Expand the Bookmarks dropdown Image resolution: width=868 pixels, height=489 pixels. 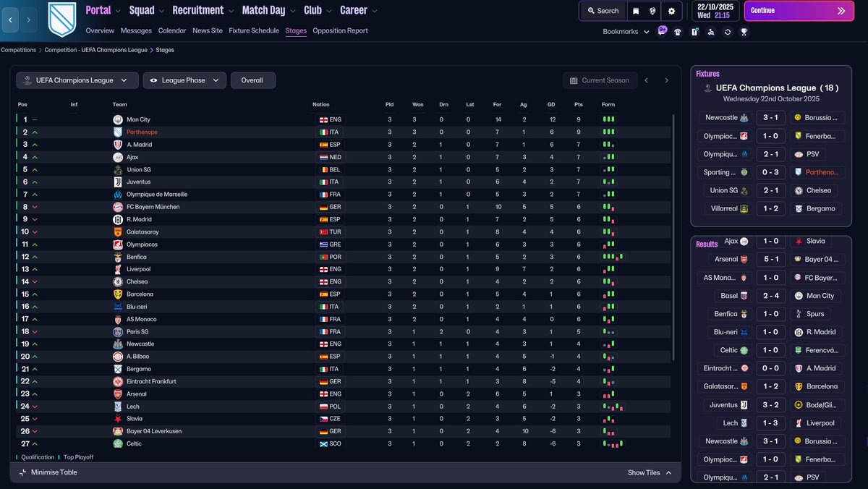(626, 32)
